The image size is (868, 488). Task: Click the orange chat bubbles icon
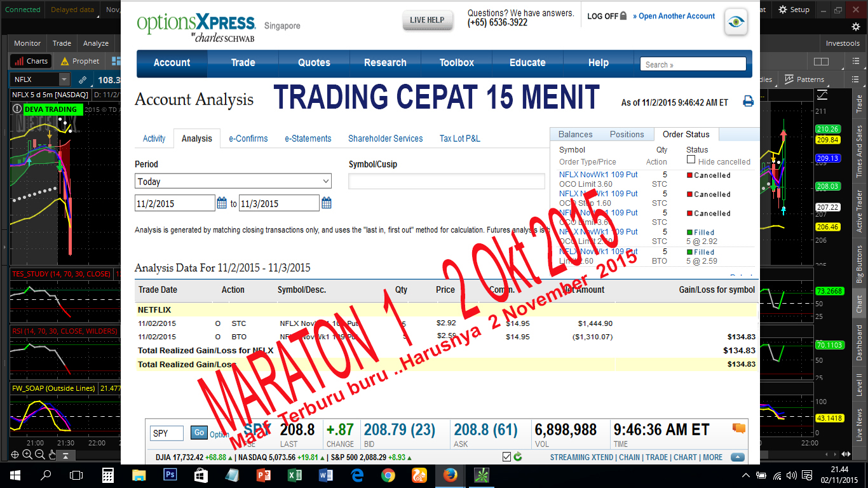tap(739, 428)
